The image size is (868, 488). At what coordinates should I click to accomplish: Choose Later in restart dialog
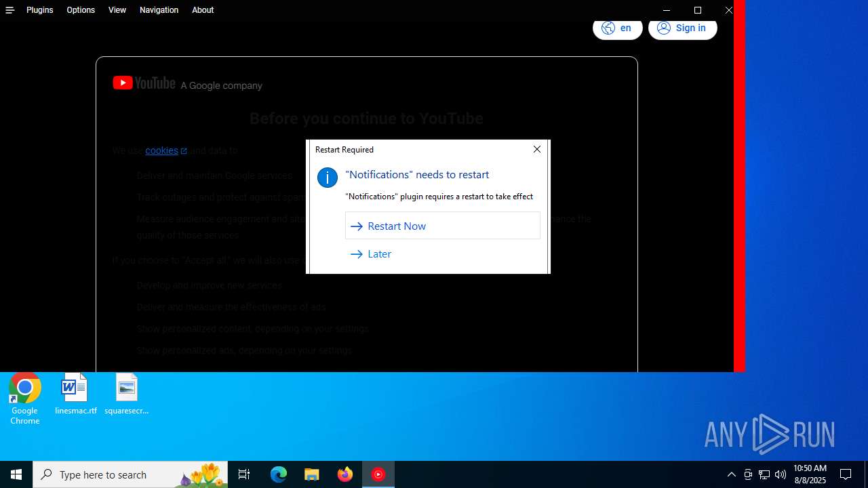443,253
